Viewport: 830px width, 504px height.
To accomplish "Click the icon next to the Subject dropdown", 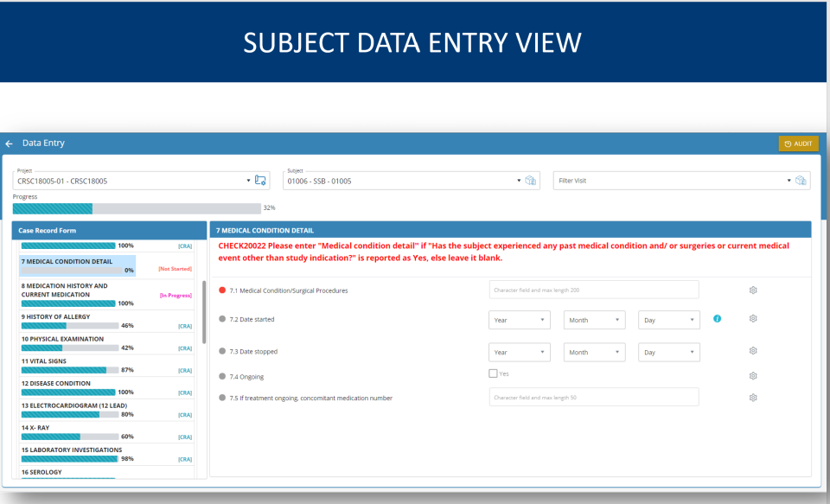I will tap(533, 180).
